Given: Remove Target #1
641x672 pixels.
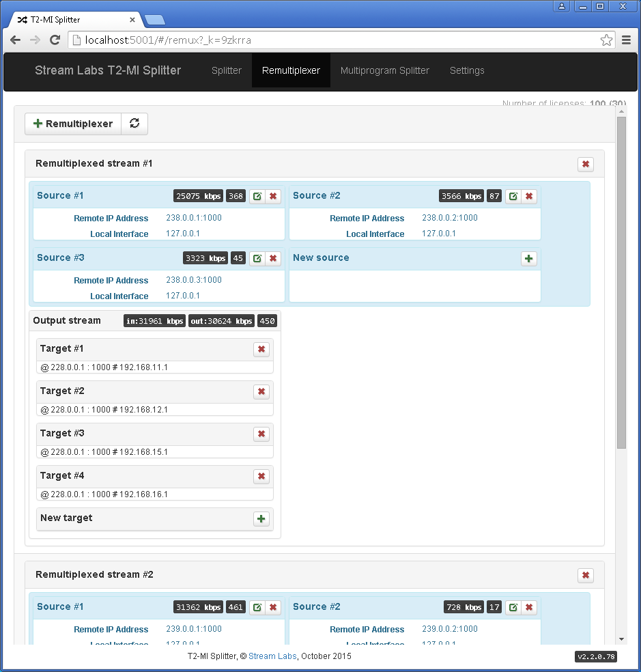Looking at the screenshot, I should tap(261, 349).
